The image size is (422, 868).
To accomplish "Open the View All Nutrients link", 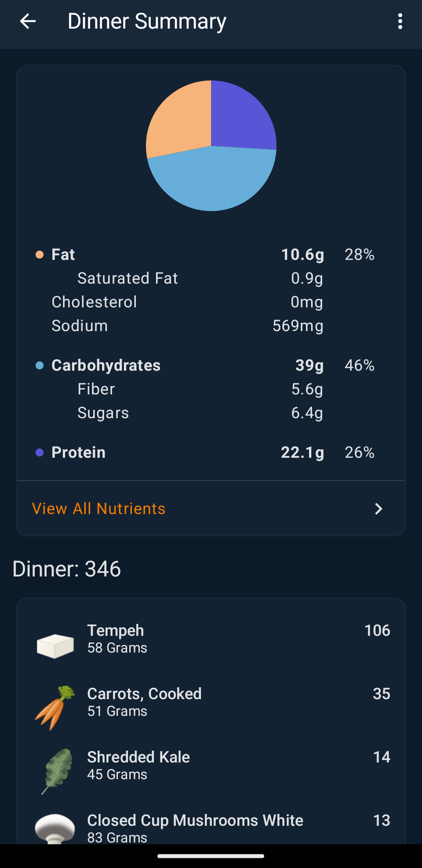I will 99,509.
